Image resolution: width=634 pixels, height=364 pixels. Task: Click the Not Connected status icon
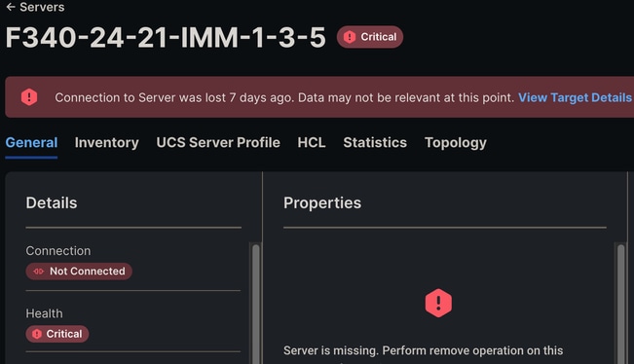38,272
